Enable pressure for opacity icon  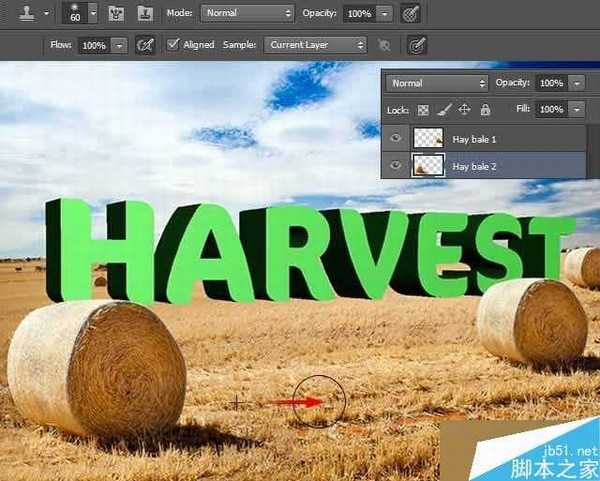pos(410,14)
